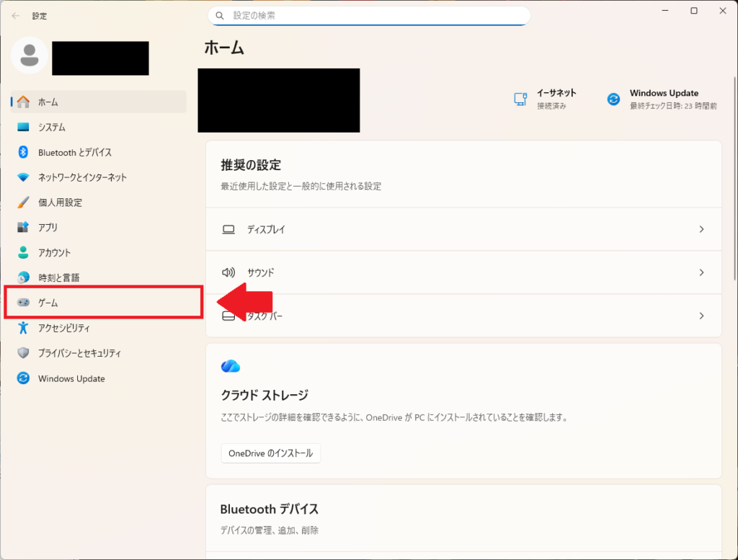This screenshot has height=560, width=738.
Task: Click the Time & Language clock icon
Action: tap(23, 277)
